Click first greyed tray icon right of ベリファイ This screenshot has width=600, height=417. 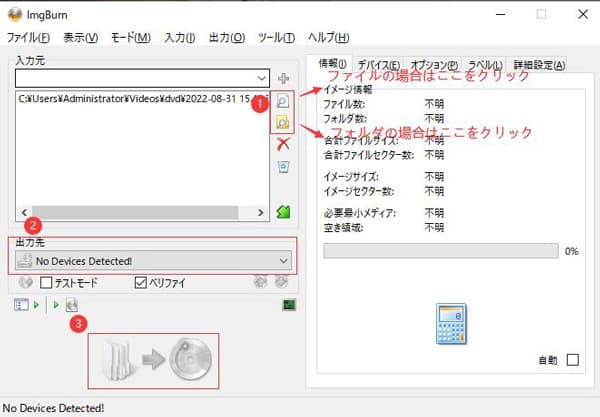260,282
